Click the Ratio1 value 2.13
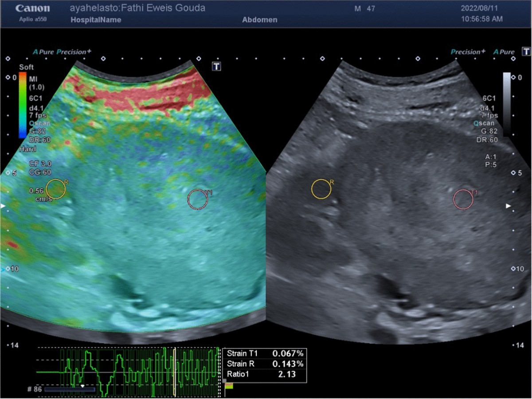The image size is (532, 399). coord(284,375)
